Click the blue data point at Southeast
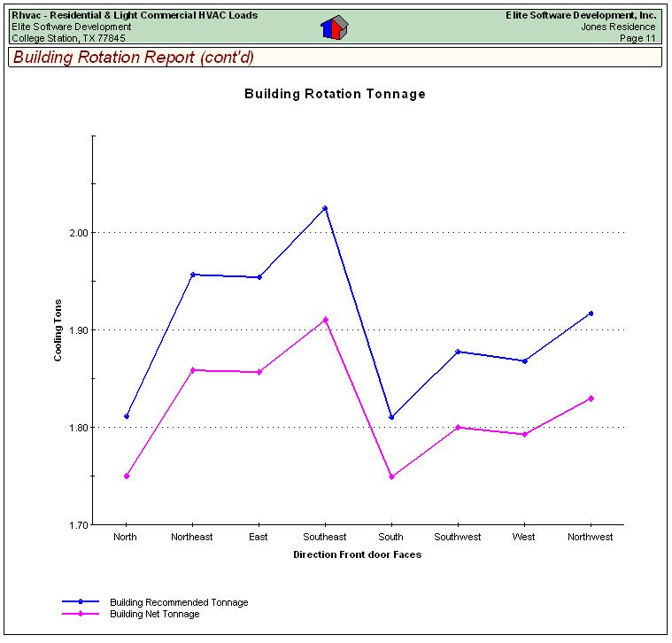 click(325, 208)
